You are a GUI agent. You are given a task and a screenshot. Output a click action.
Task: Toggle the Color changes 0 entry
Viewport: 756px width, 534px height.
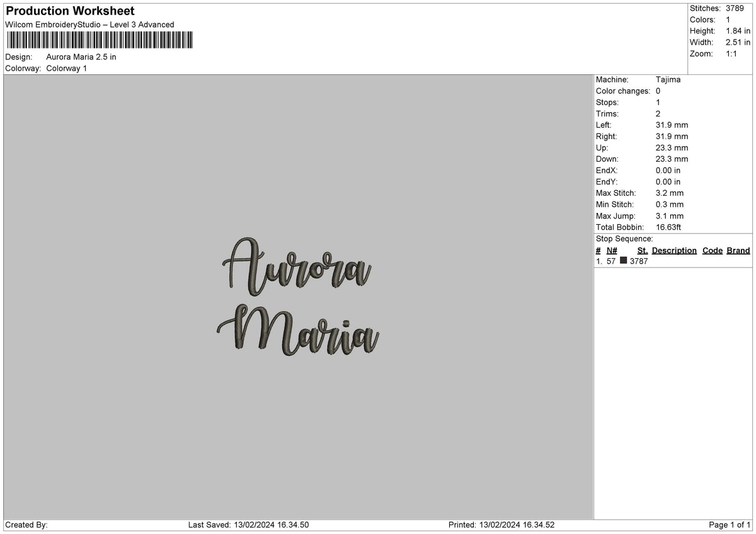tap(657, 91)
